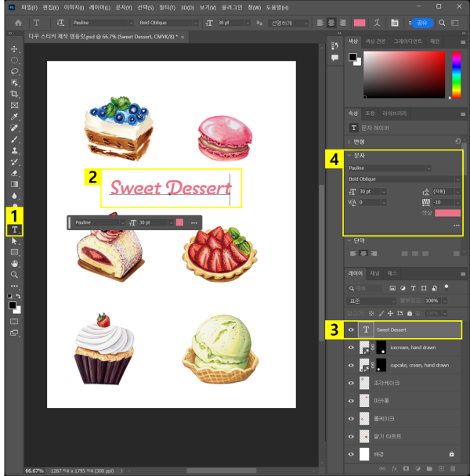Close the document tab
The image size is (470, 476).
183,37
